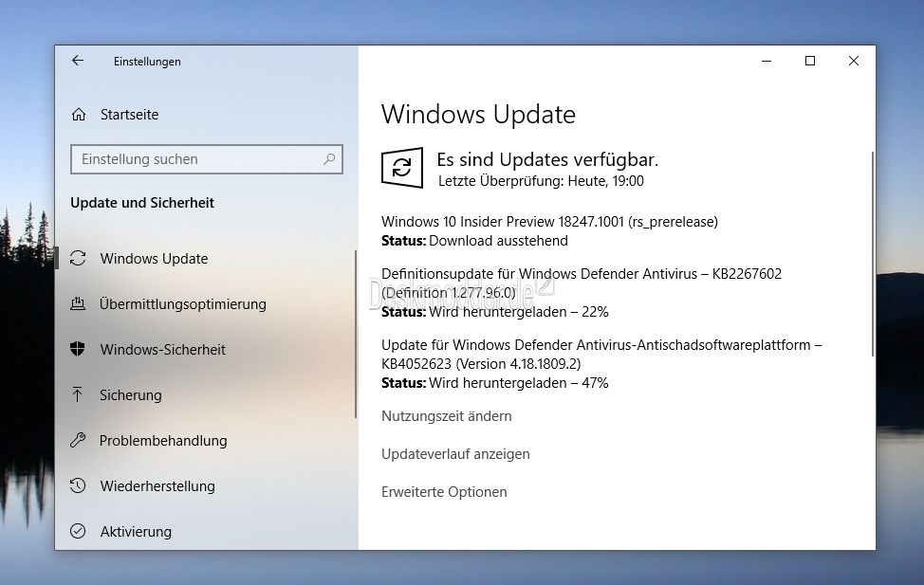Screen dimensions: 924x585
Task: Click the Windows Update page title
Action: point(478,115)
